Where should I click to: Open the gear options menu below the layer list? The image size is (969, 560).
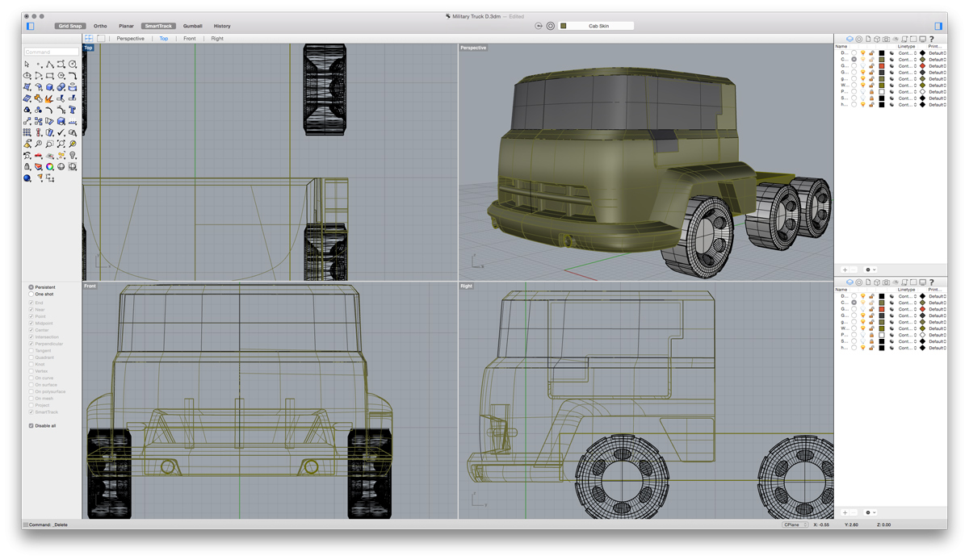click(x=868, y=270)
